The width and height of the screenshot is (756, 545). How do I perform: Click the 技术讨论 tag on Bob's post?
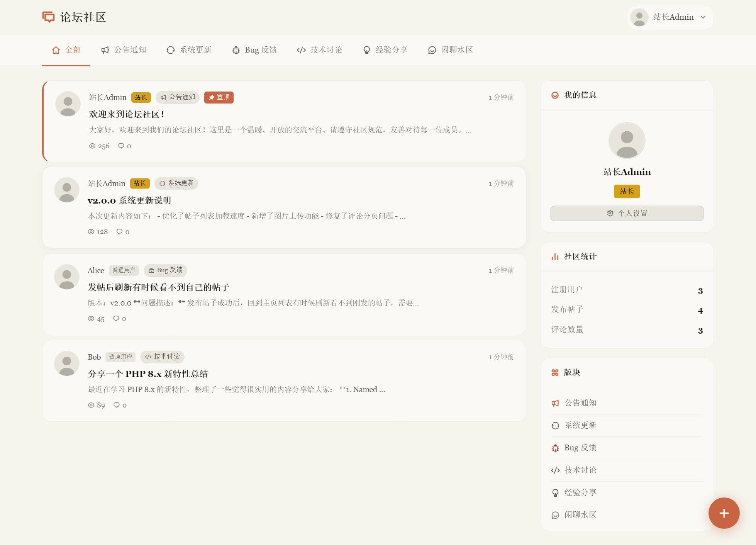point(162,357)
